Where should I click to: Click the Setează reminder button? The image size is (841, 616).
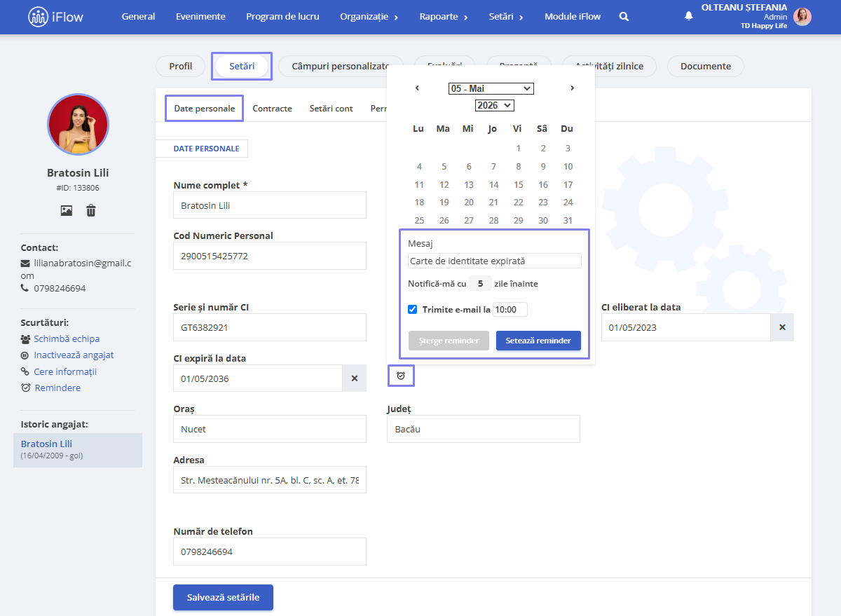[538, 341]
